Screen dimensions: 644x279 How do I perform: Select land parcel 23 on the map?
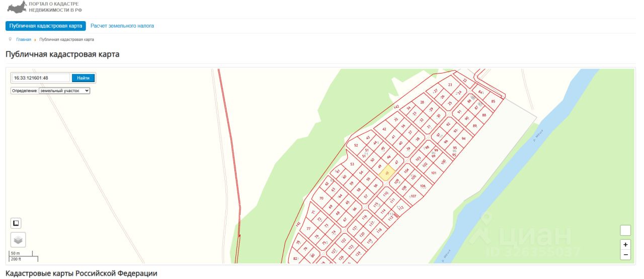450,85
